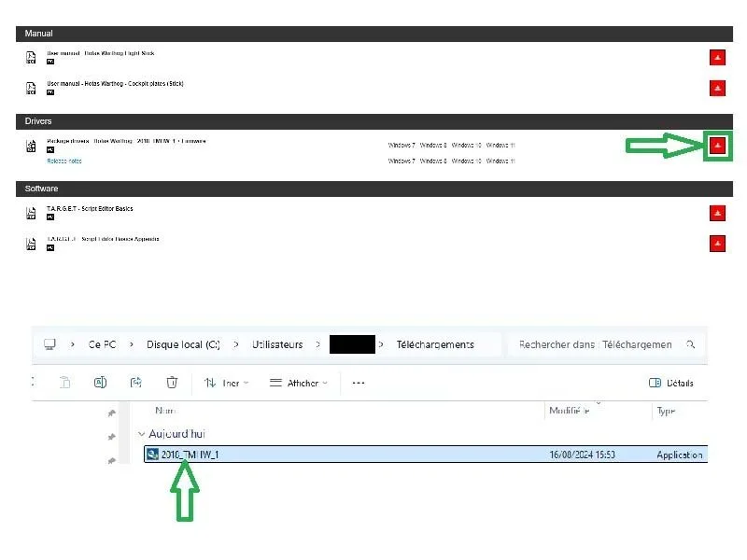The width and height of the screenshot is (747, 560).
Task: Sort by the Modifié le column header
Action: click(569, 411)
